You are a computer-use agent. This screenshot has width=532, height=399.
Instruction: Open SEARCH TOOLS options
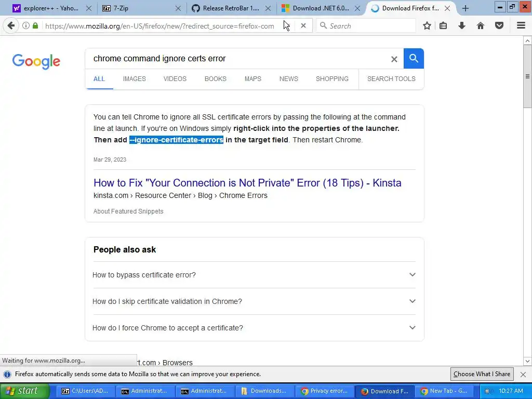[391, 79]
